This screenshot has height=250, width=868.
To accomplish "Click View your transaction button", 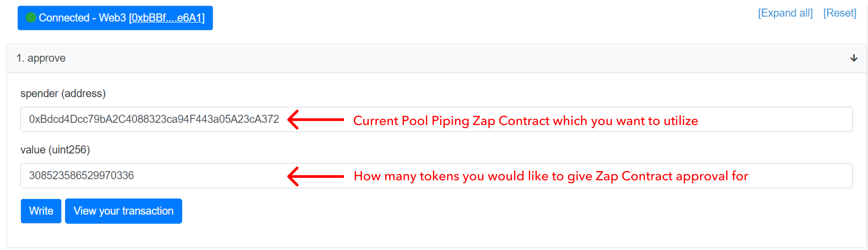I will (x=123, y=211).
